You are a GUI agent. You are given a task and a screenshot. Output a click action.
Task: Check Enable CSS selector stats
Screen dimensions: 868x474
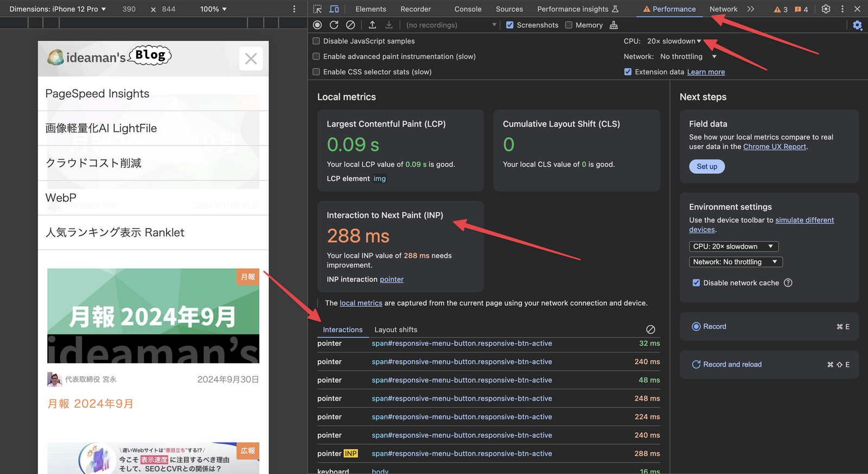316,72
